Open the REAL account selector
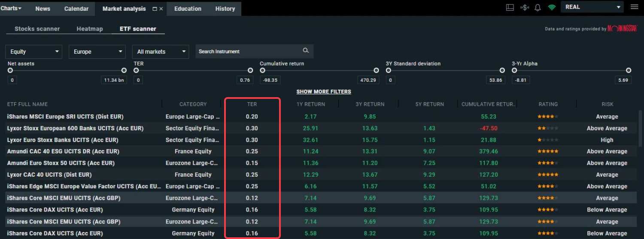 (593, 7)
